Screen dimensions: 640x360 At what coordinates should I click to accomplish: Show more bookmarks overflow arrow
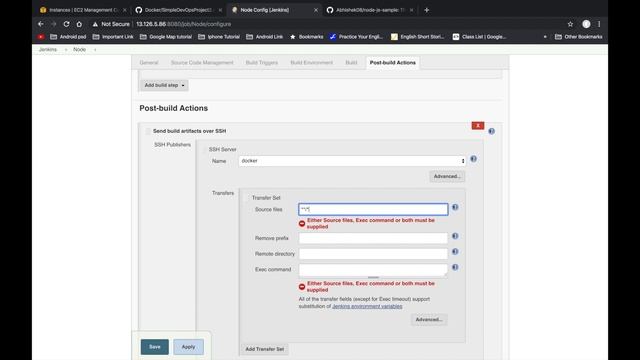coord(545,37)
